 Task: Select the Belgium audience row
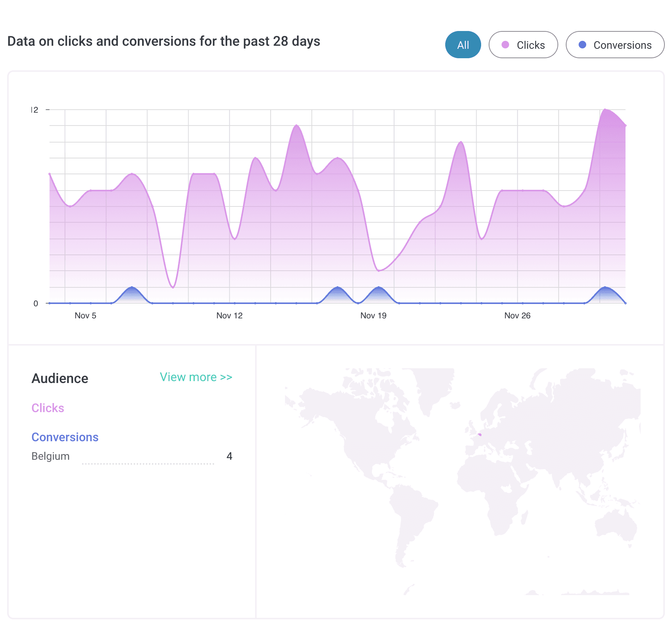pos(132,456)
